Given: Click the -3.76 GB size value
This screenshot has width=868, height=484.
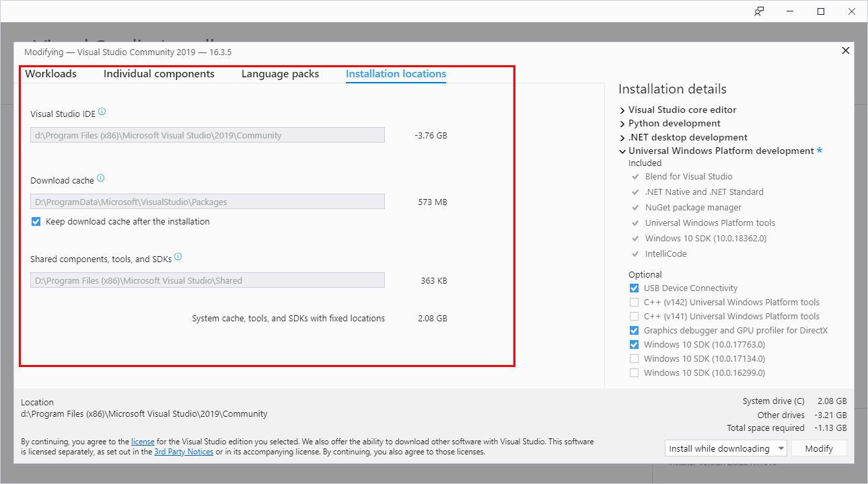Looking at the screenshot, I should pos(431,135).
